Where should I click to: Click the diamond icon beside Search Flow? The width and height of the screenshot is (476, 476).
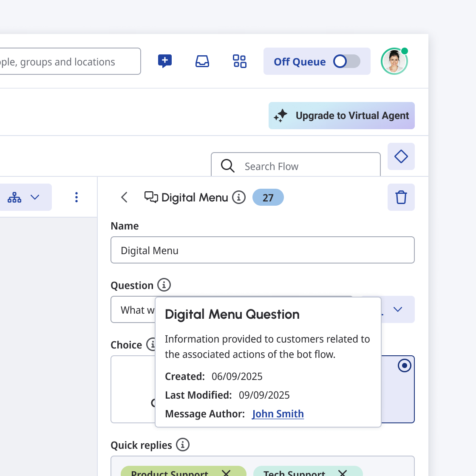pyautogui.click(x=401, y=156)
